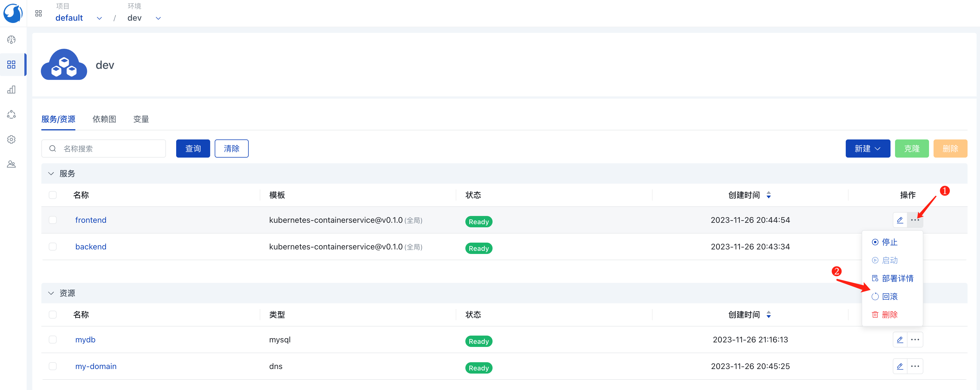Click the 查询 search button
The width and height of the screenshot is (980, 390).
pyautogui.click(x=193, y=149)
